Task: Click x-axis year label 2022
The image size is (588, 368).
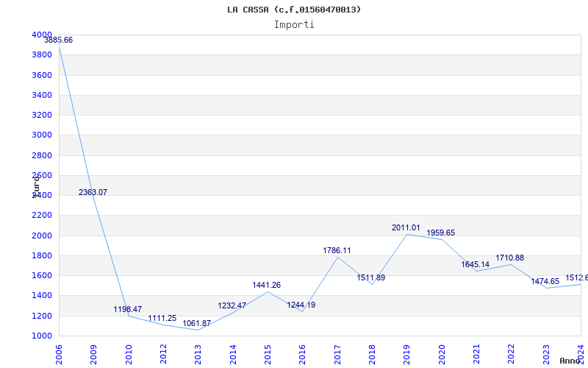Action: click(511, 355)
